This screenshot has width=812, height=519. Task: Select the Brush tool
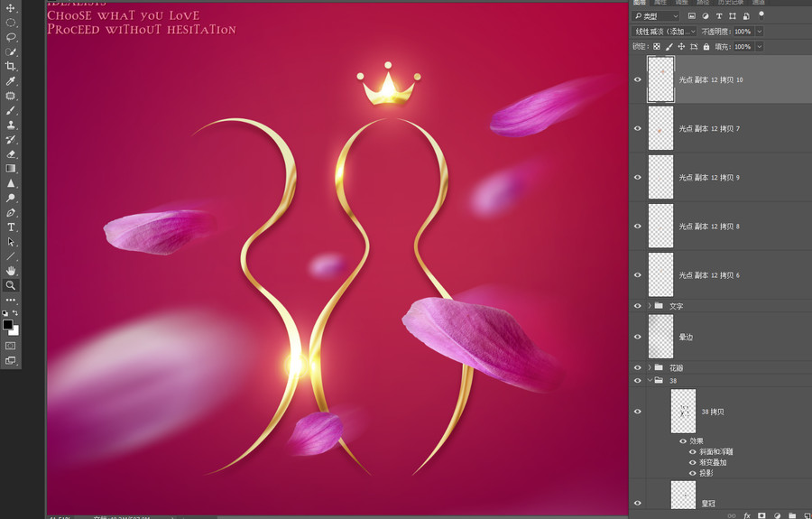[10, 110]
